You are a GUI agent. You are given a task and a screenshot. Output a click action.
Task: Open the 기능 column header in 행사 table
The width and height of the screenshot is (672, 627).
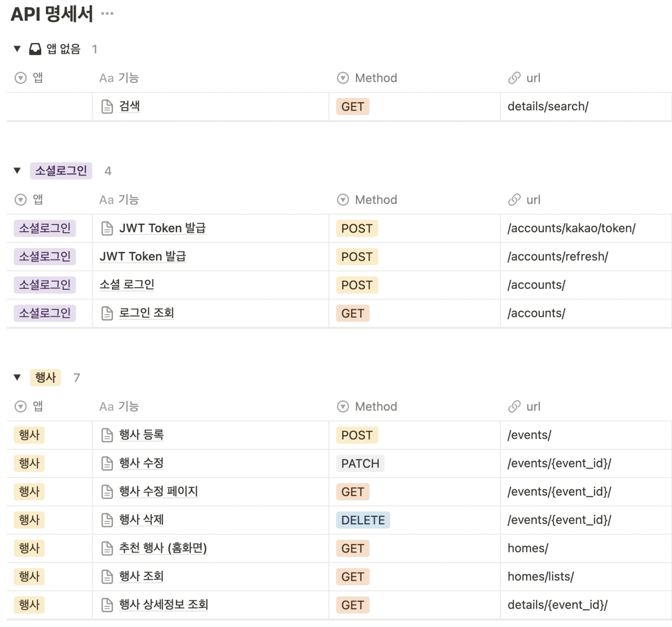coord(119,407)
